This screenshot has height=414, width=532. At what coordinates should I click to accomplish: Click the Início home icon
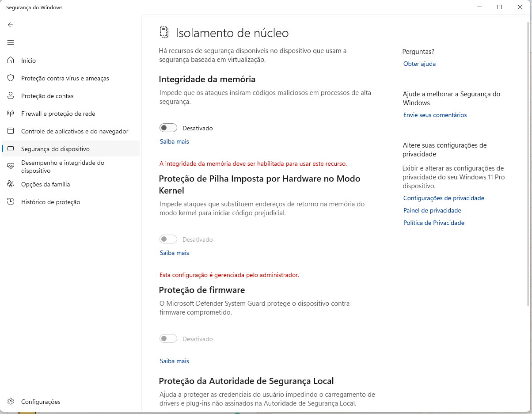[11, 61]
